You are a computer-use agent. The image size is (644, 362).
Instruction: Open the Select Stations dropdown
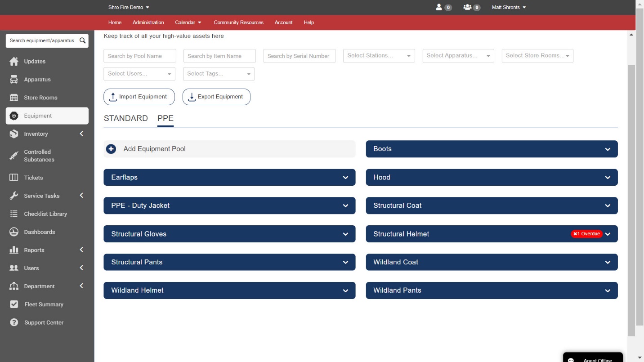(379, 56)
